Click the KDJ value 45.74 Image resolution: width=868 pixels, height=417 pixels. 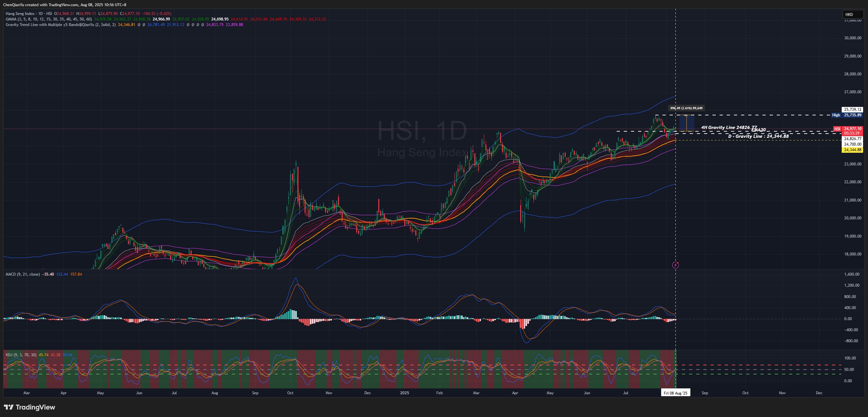point(44,355)
